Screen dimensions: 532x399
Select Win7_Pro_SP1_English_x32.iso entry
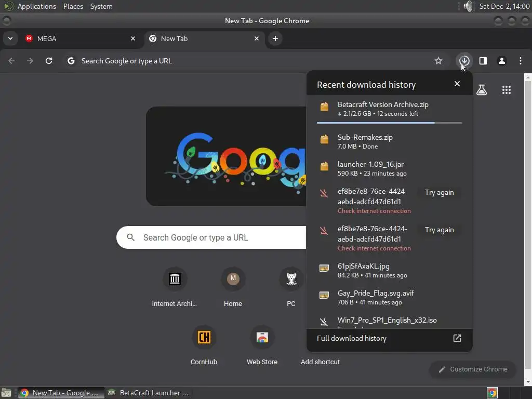[389, 322]
